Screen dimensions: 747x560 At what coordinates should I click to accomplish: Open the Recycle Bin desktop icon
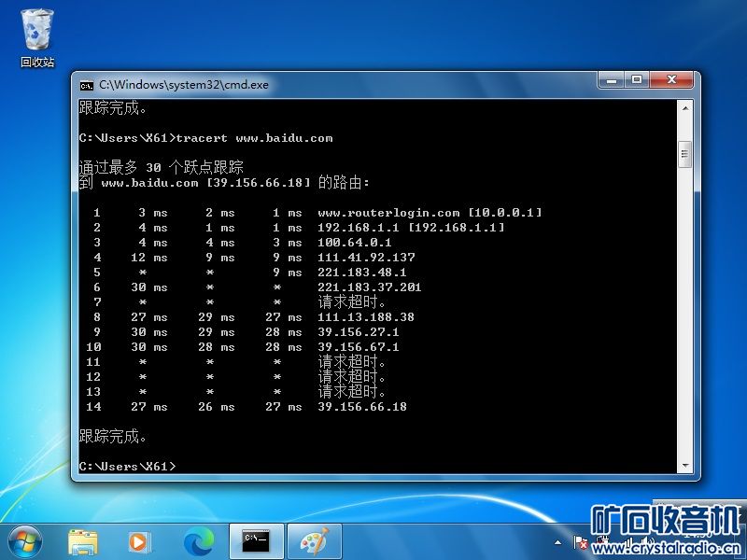click(37, 38)
